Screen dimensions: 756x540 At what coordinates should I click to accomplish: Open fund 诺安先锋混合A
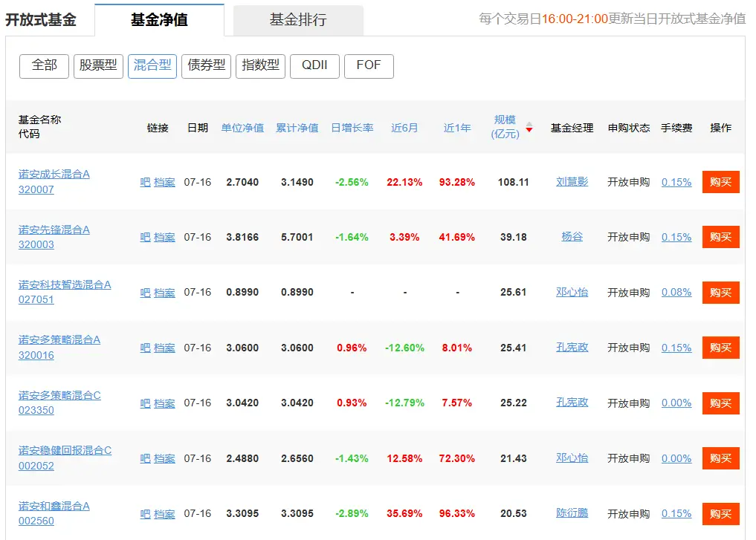[x=54, y=230]
